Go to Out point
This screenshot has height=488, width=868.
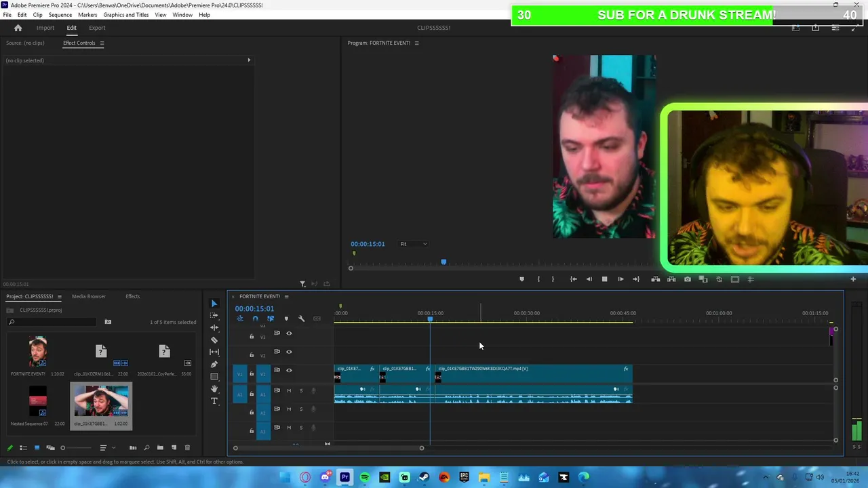tap(636, 279)
